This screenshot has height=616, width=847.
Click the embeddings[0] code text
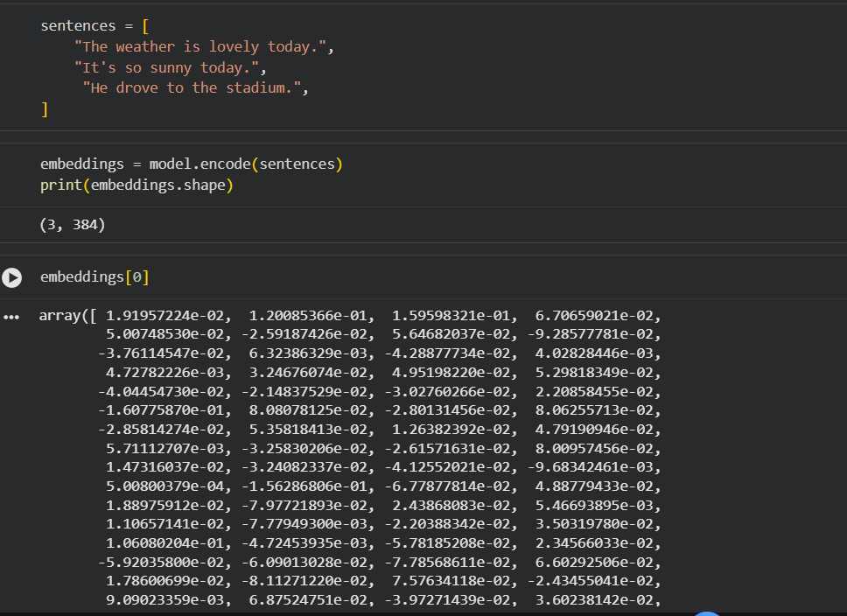tap(94, 277)
